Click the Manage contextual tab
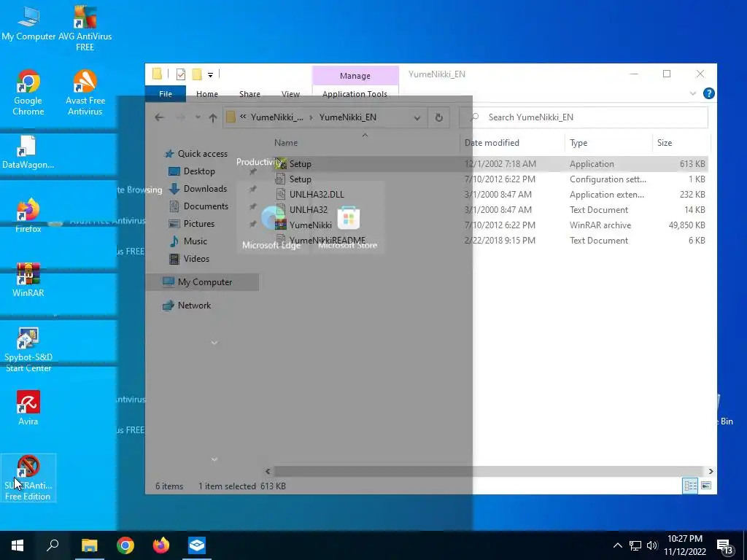 [x=355, y=76]
